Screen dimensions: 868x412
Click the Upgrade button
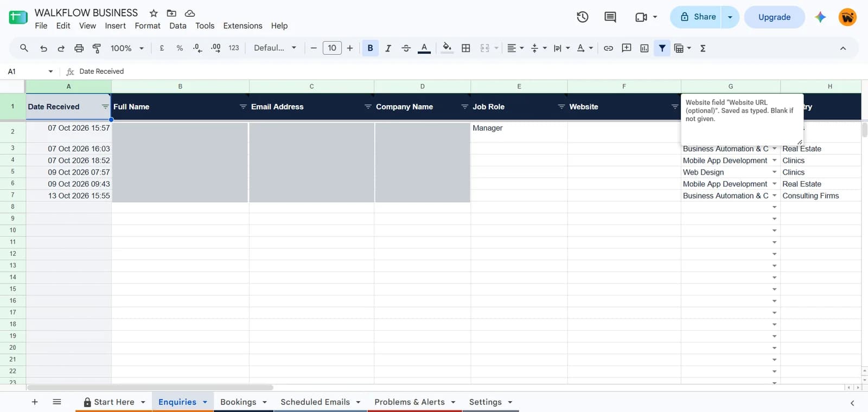pyautogui.click(x=774, y=17)
